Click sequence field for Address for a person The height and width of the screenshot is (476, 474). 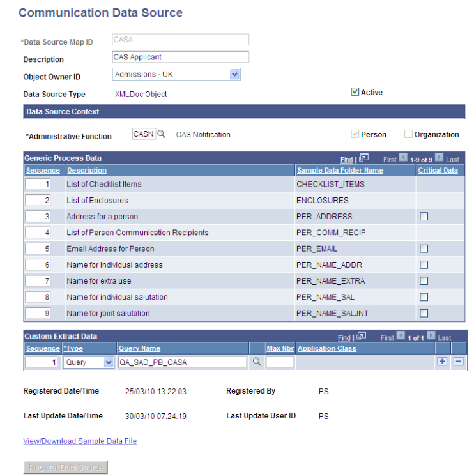tap(38, 217)
